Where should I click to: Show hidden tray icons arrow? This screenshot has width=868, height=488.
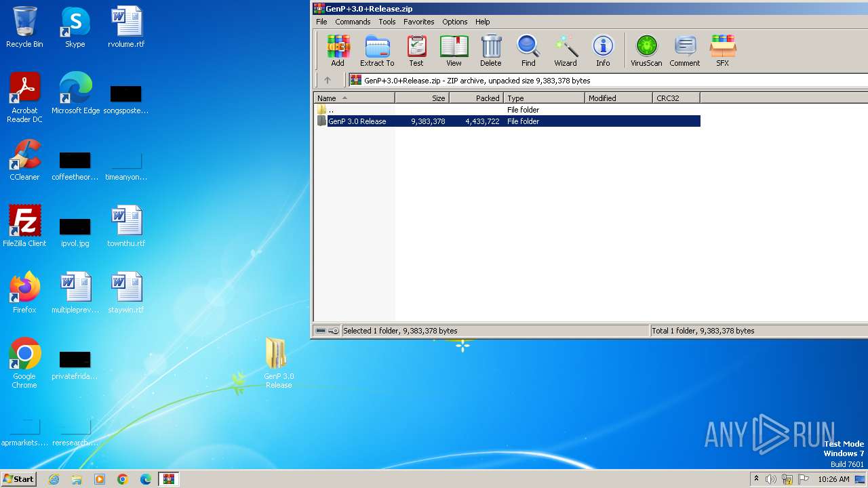click(756, 479)
